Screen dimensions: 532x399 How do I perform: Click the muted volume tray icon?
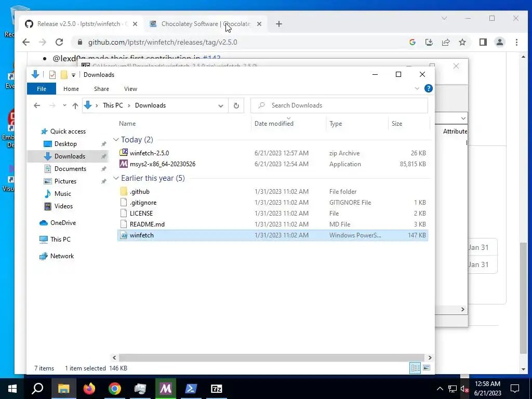[x=464, y=389]
